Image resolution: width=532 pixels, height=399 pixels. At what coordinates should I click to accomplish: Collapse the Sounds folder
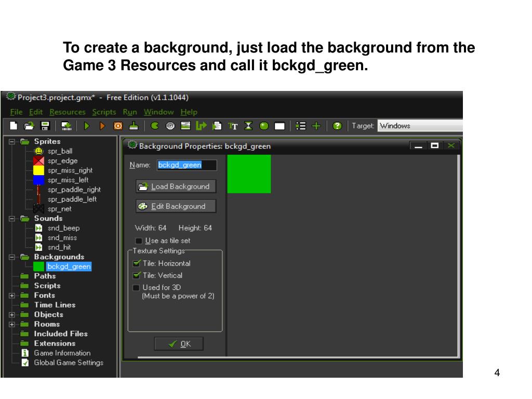click(12, 219)
